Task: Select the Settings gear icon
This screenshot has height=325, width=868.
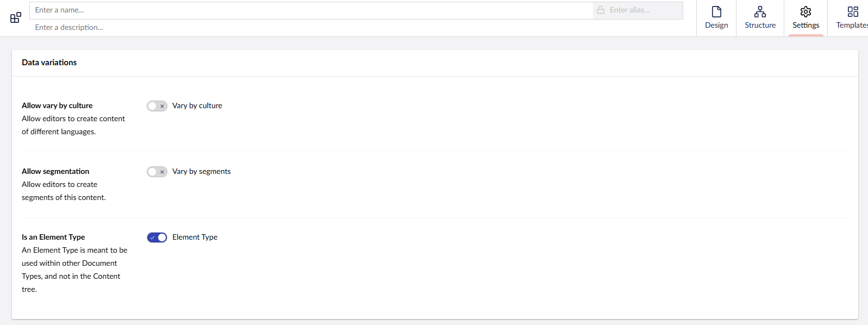Action: click(805, 12)
